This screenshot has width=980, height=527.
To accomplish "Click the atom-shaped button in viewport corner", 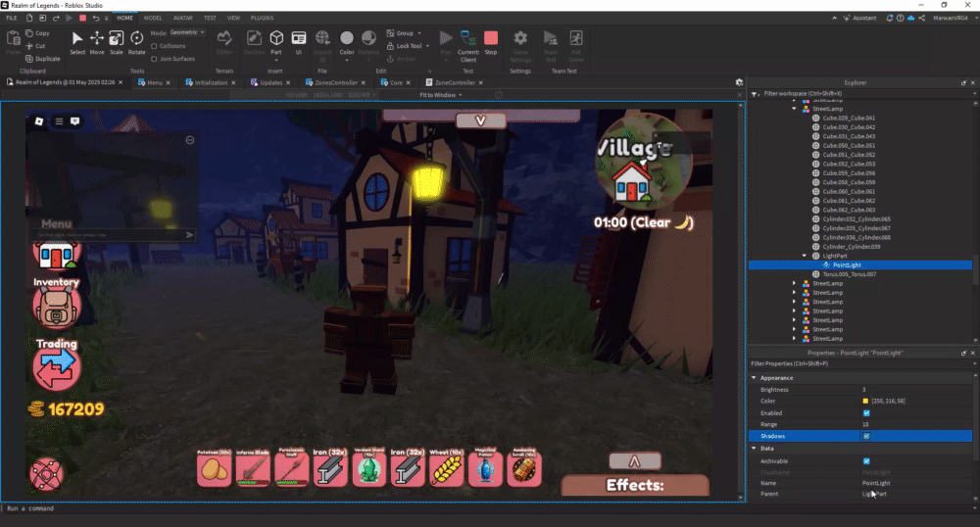I will [x=46, y=474].
